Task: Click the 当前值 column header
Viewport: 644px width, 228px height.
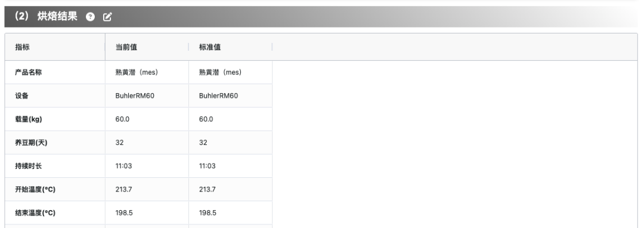Action: (x=126, y=47)
